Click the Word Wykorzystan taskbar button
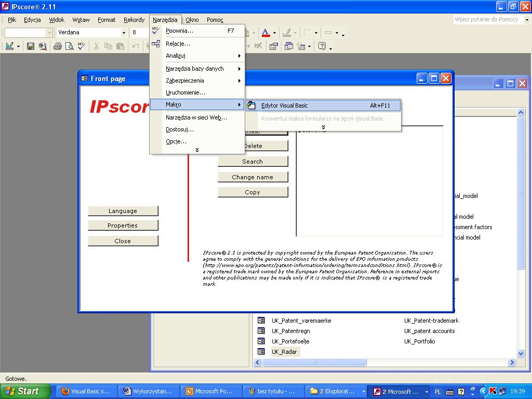Viewport: 532px width, 399px height. [148, 391]
